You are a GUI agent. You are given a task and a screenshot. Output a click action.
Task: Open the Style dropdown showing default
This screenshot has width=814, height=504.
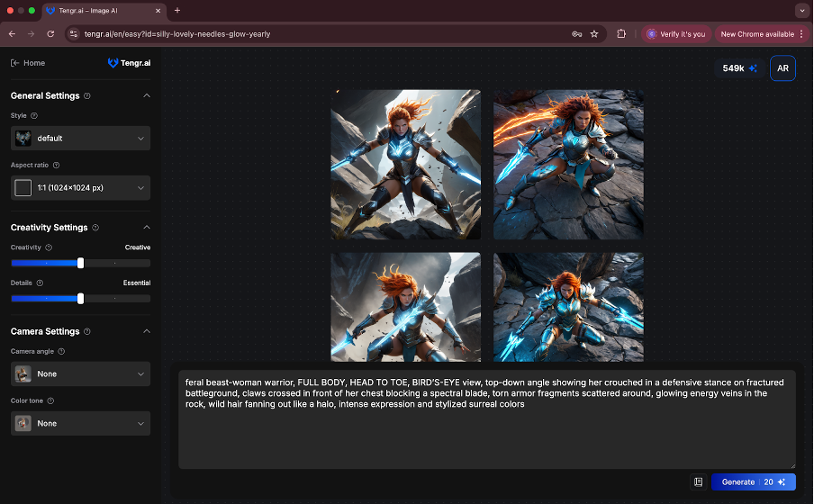[x=80, y=139]
